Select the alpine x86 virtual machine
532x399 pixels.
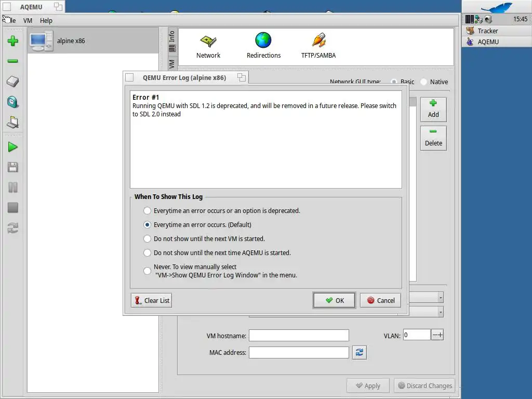[93, 41]
